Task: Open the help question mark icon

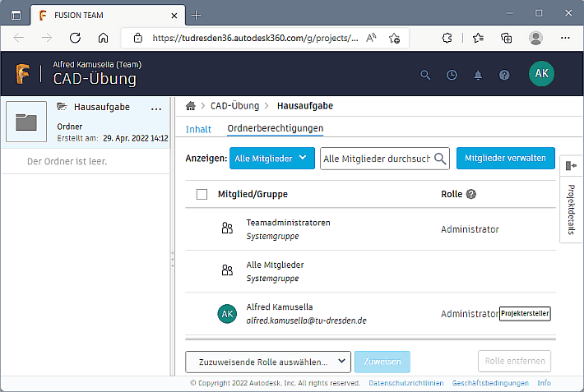Action: click(504, 75)
